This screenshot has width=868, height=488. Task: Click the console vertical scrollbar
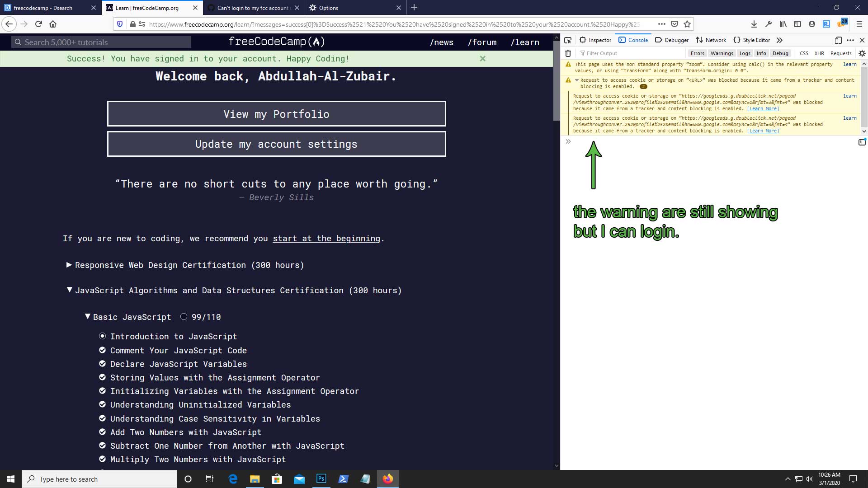pyautogui.click(x=864, y=97)
